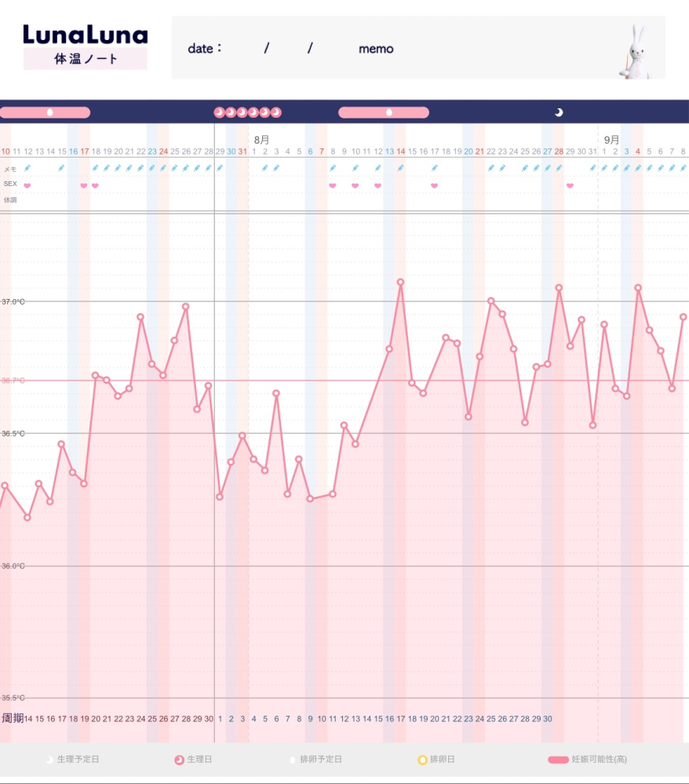Image resolution: width=689 pixels, height=784 pixels.
Task: Click the 8月 month label
Action: (x=261, y=140)
